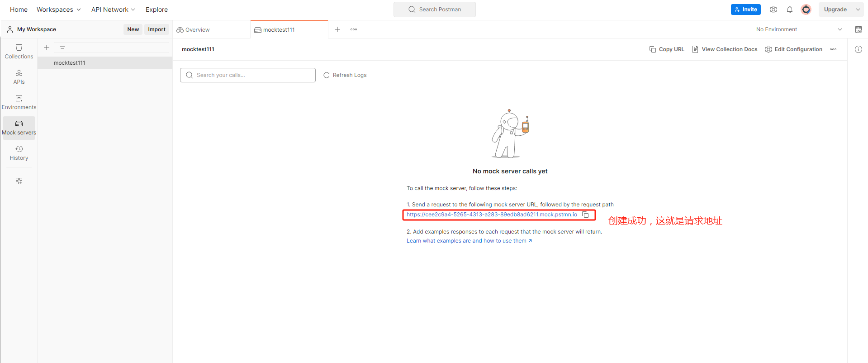
Task: Click the plus icon to create mock server
Action: (46, 48)
